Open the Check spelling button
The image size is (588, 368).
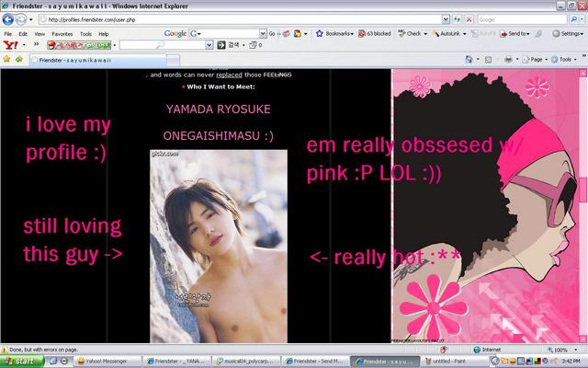[410, 34]
